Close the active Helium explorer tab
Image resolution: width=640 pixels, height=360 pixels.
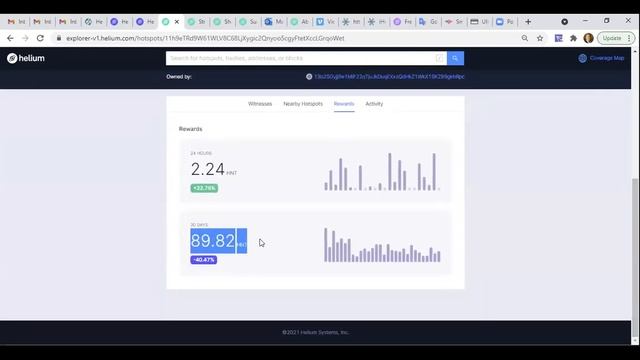pos(177,22)
